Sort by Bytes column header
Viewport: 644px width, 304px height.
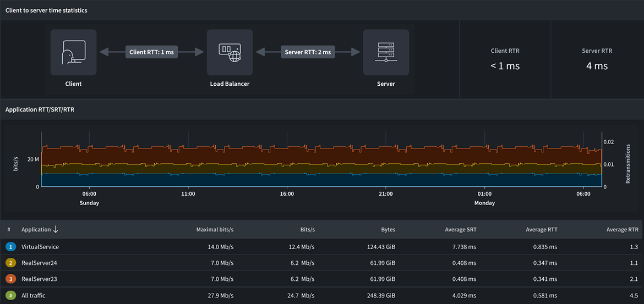[x=388, y=229]
